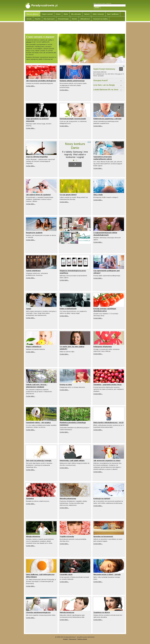Open the Dieta menu tab
Screen dimensions: 150x644
tap(66, 14)
